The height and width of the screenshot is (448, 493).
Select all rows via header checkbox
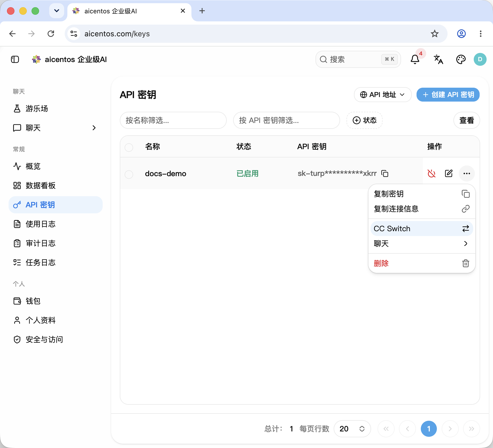click(129, 147)
